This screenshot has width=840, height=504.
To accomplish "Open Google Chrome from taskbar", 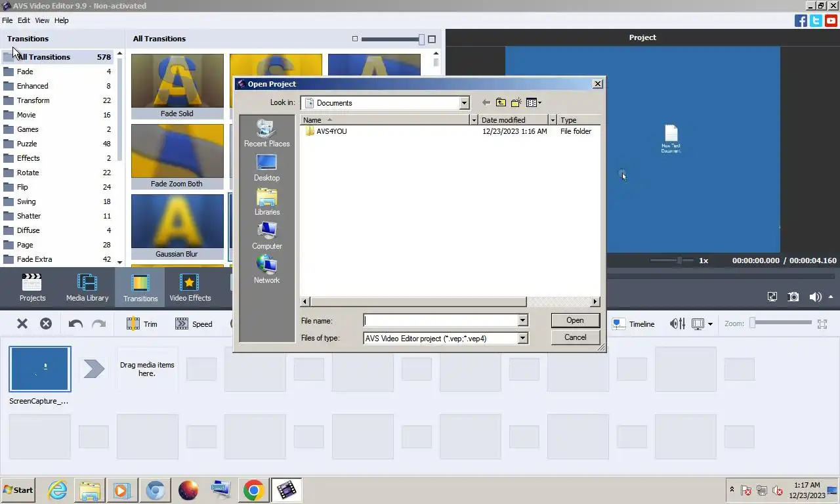I will [x=253, y=490].
